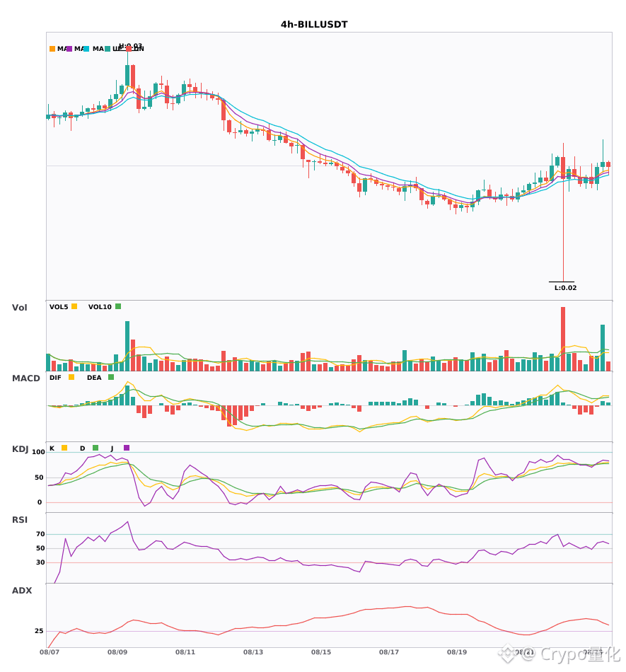Click the DEA legend text
The image size is (626, 672).
94,378
